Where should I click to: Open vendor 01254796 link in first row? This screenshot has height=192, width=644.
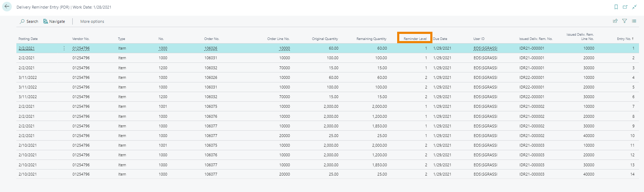click(81, 48)
